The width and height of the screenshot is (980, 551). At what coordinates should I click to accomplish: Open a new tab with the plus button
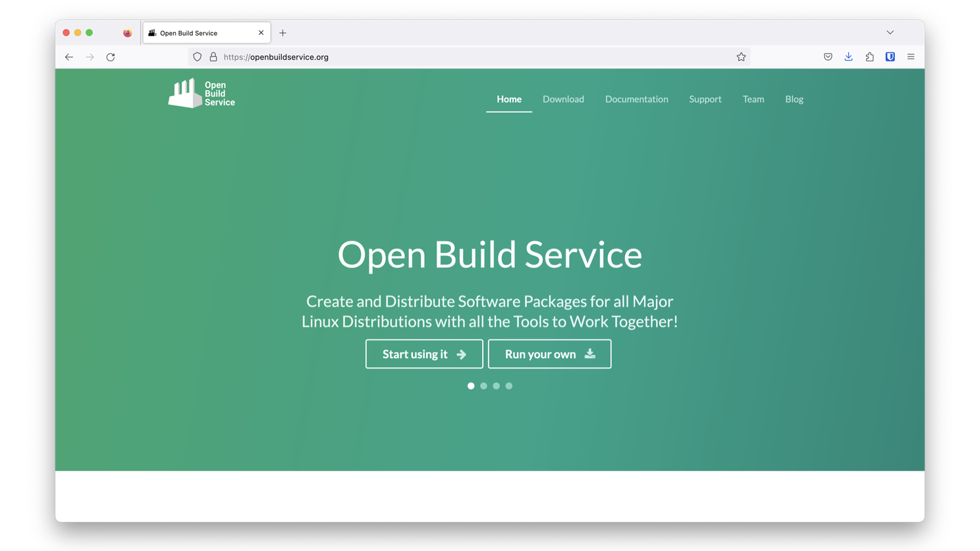(x=283, y=33)
